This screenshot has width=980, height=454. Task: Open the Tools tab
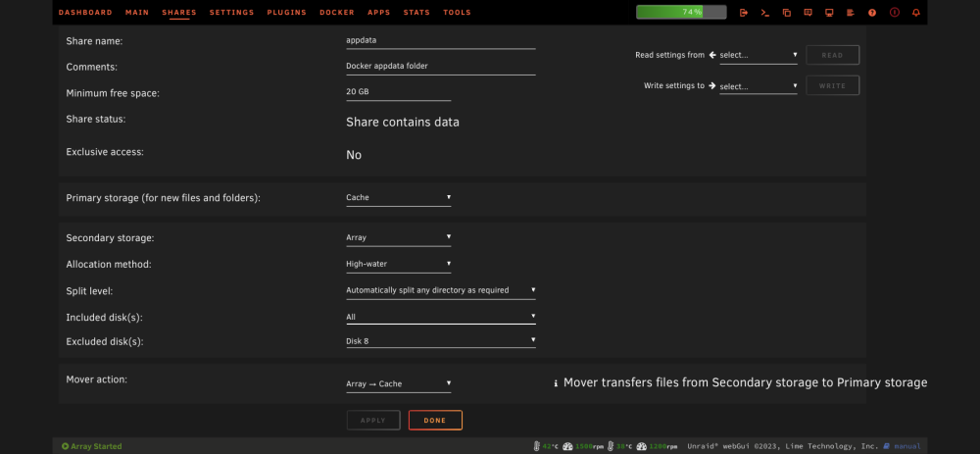click(x=457, y=13)
